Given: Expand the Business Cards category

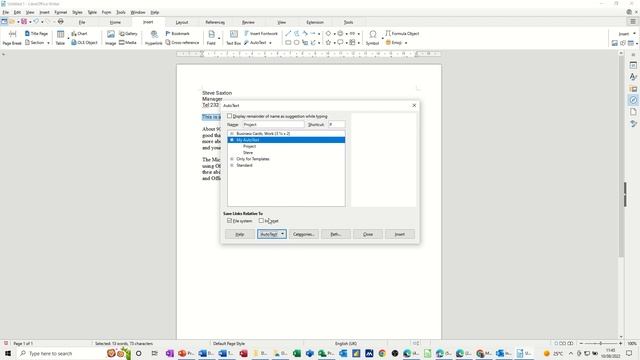Looking at the screenshot, I should (x=232, y=133).
